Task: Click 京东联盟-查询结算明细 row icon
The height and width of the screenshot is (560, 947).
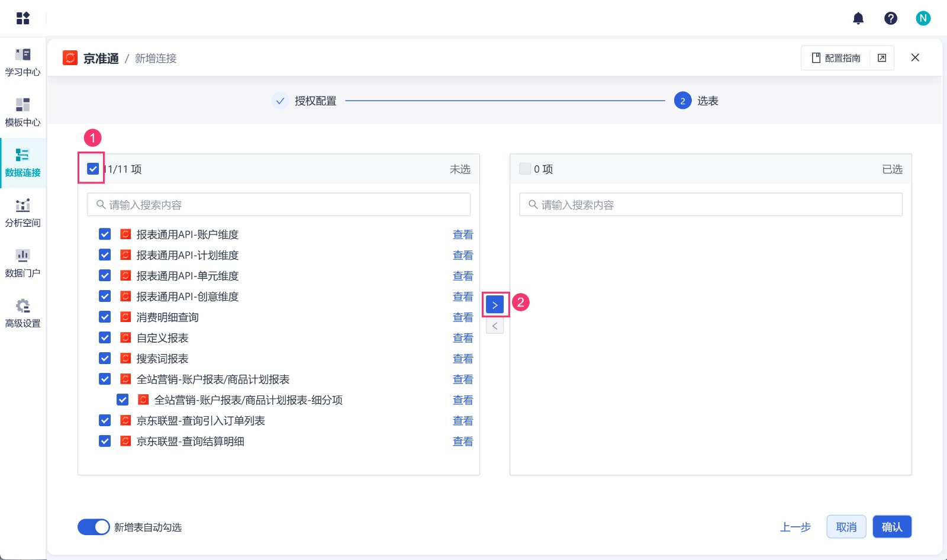Action: [x=125, y=441]
